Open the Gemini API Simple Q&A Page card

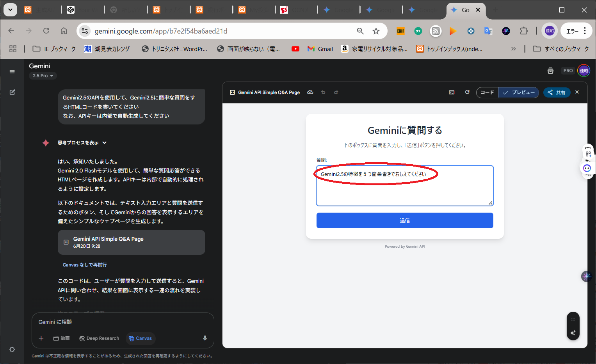point(132,242)
